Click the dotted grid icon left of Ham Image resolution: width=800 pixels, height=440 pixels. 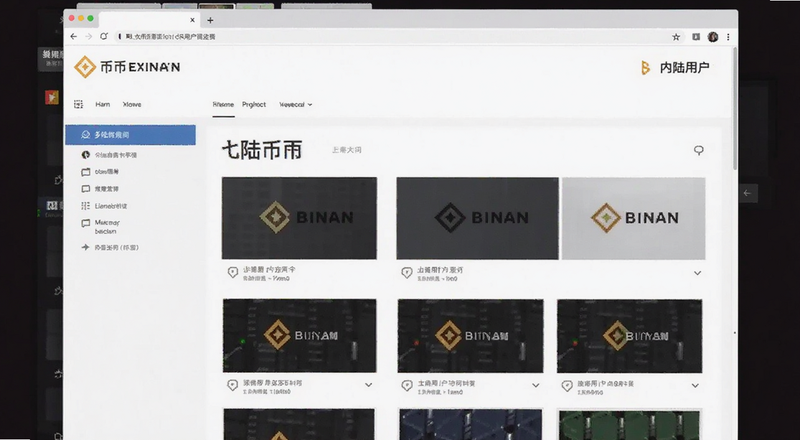click(79, 104)
